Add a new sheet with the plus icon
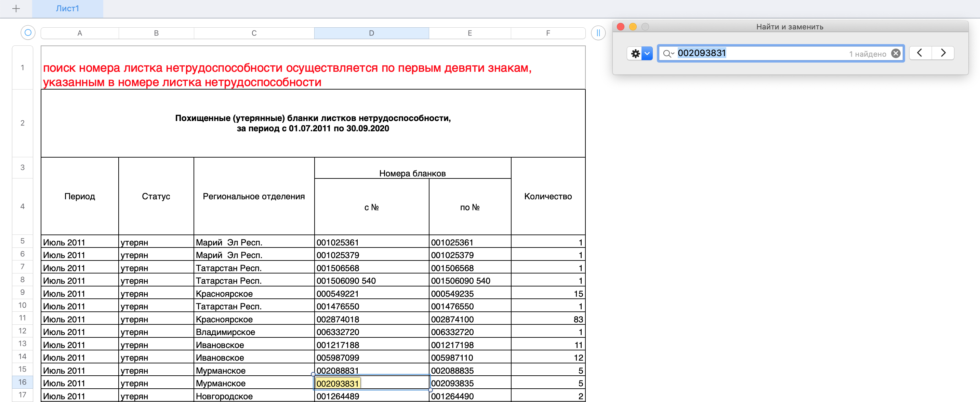 (16, 9)
